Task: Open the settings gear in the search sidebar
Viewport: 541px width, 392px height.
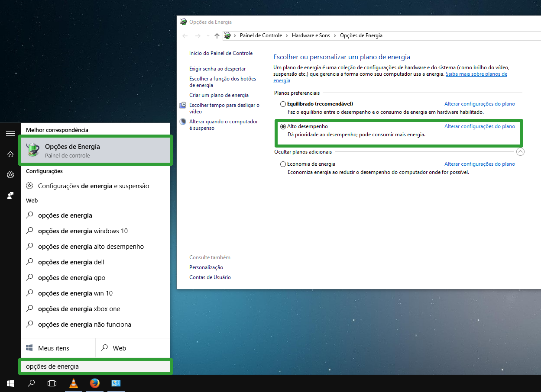Action: tap(10, 175)
